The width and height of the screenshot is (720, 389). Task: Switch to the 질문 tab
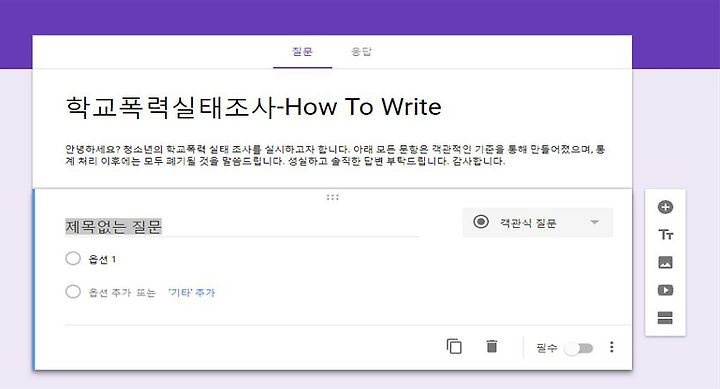click(302, 51)
